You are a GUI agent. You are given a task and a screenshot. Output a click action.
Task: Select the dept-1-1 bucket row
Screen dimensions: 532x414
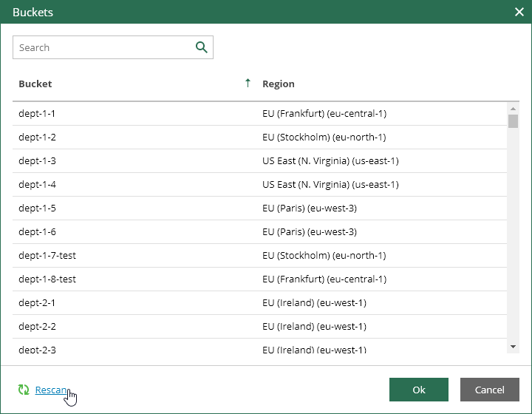[x=260, y=114]
